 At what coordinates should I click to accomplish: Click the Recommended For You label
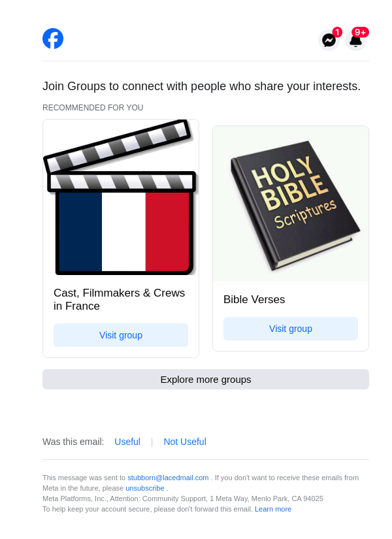(93, 108)
